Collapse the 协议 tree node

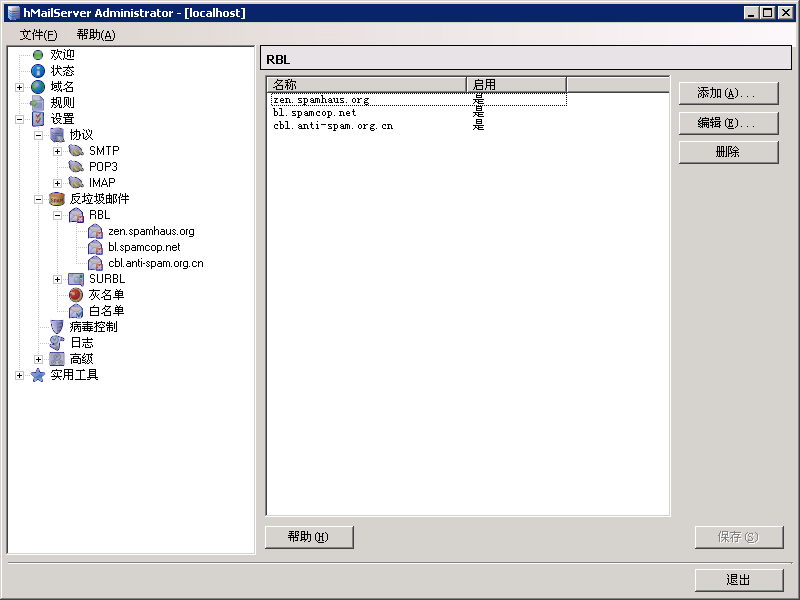[x=38, y=135]
